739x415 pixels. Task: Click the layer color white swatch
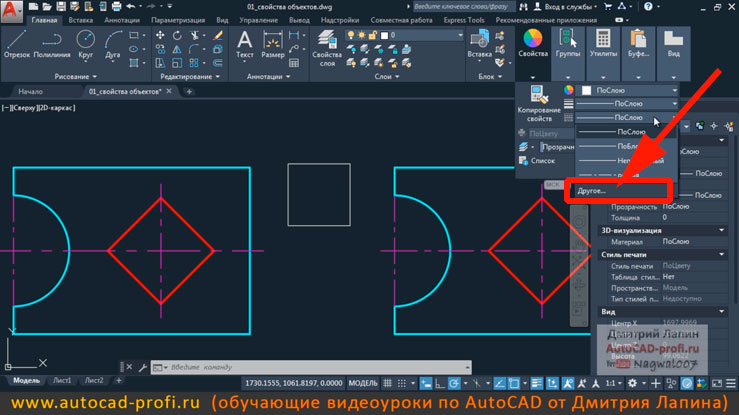click(384, 35)
